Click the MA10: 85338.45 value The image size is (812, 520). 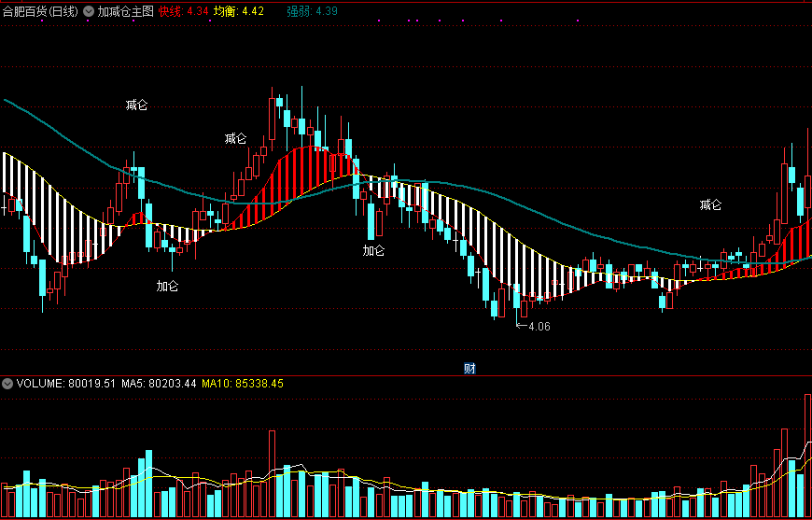(243, 384)
